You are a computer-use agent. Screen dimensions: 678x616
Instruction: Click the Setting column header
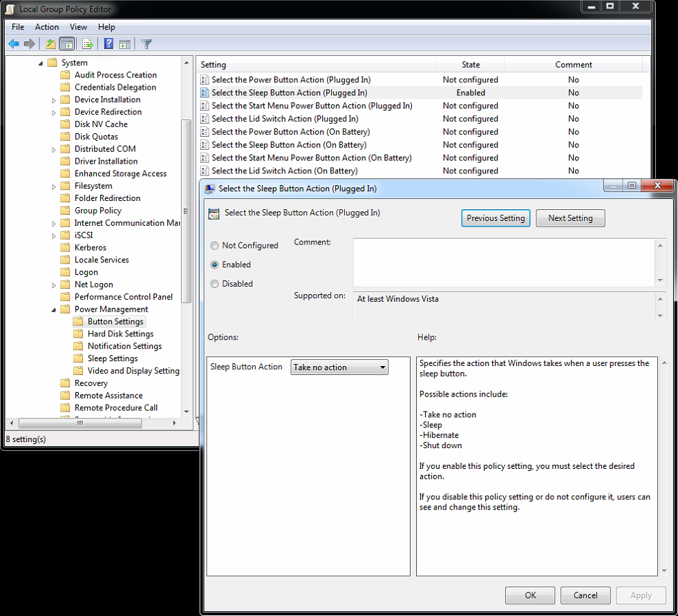coord(317,64)
